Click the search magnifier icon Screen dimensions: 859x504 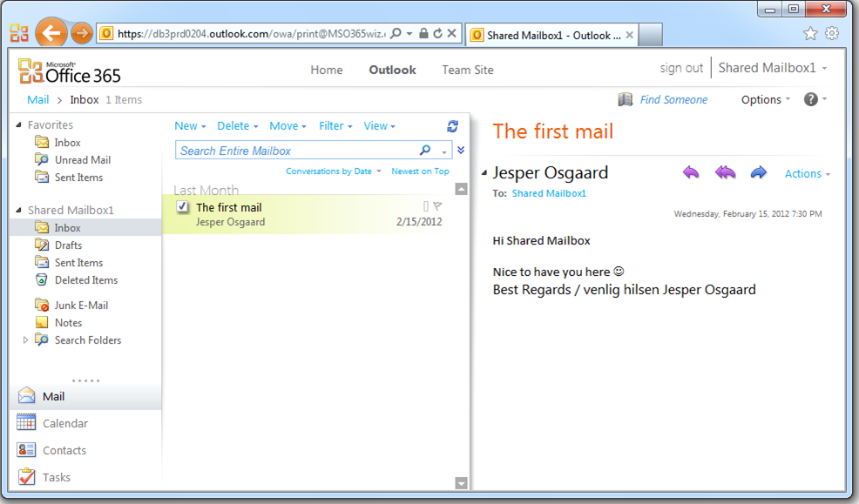(x=425, y=150)
